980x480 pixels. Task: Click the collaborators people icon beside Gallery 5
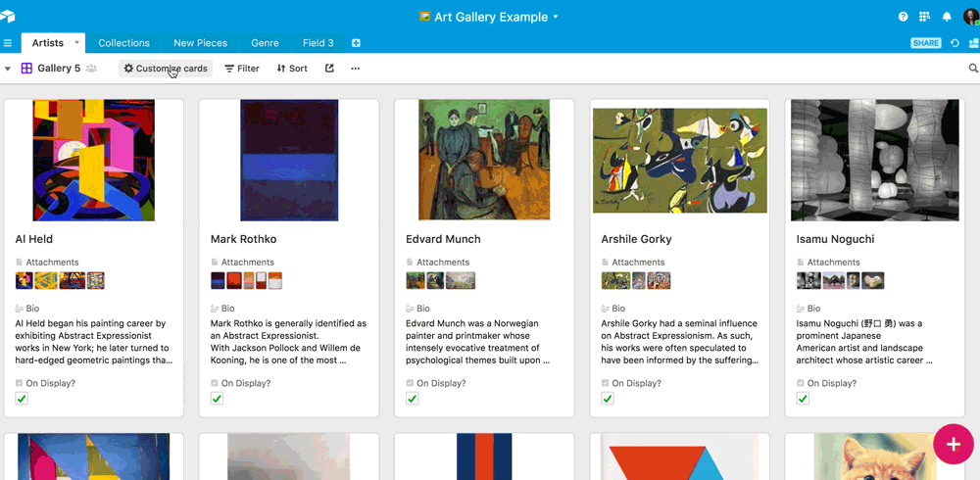(91, 69)
